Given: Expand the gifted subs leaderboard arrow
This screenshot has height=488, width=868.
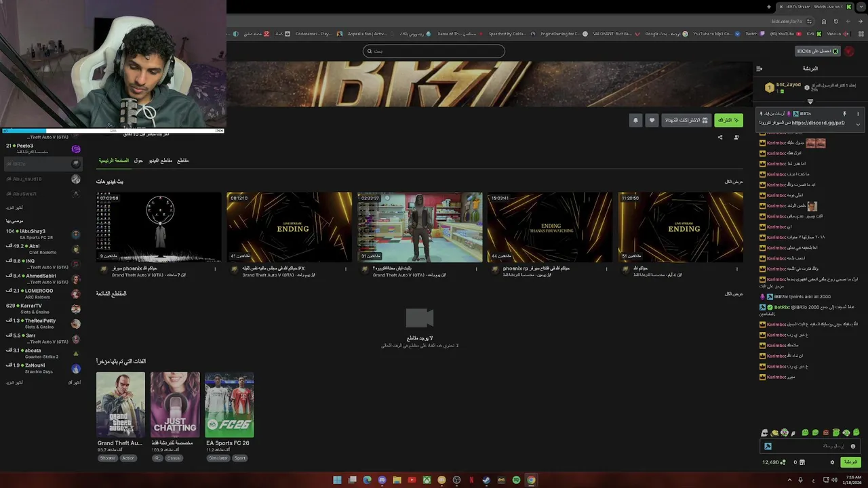Looking at the screenshot, I should (810, 102).
